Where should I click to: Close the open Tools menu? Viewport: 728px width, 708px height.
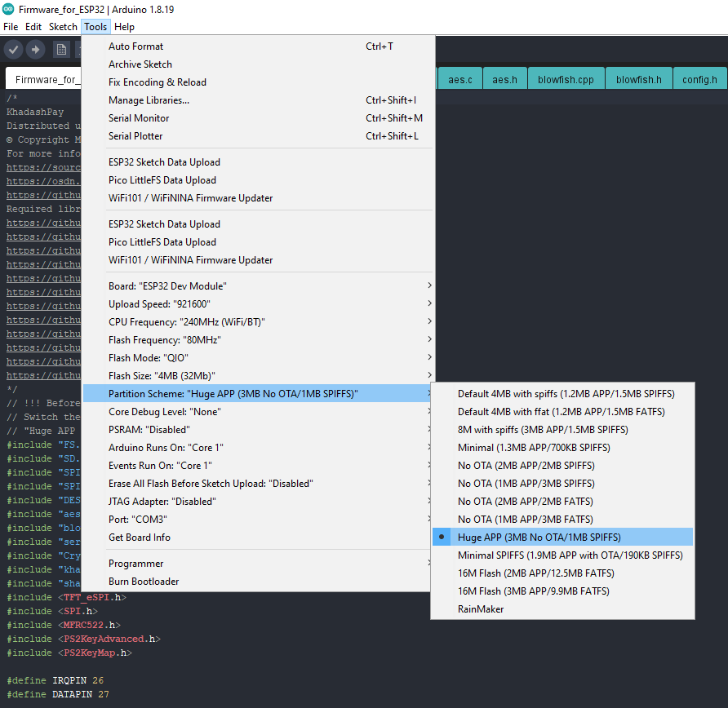point(95,27)
